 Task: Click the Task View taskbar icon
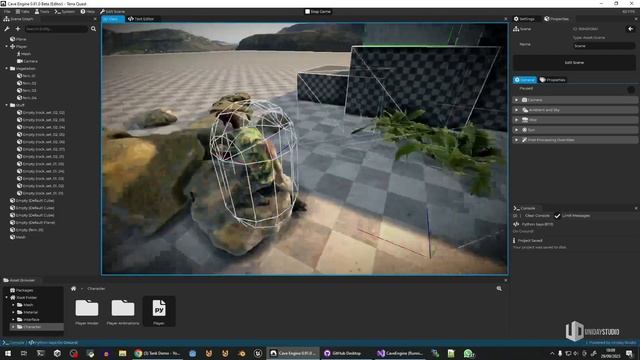(x=24, y=353)
